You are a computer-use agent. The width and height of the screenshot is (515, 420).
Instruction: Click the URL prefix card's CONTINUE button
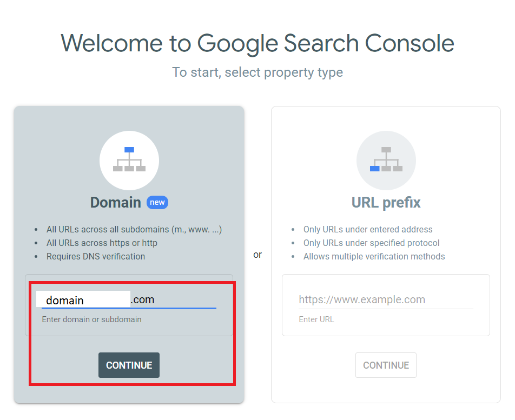(386, 365)
